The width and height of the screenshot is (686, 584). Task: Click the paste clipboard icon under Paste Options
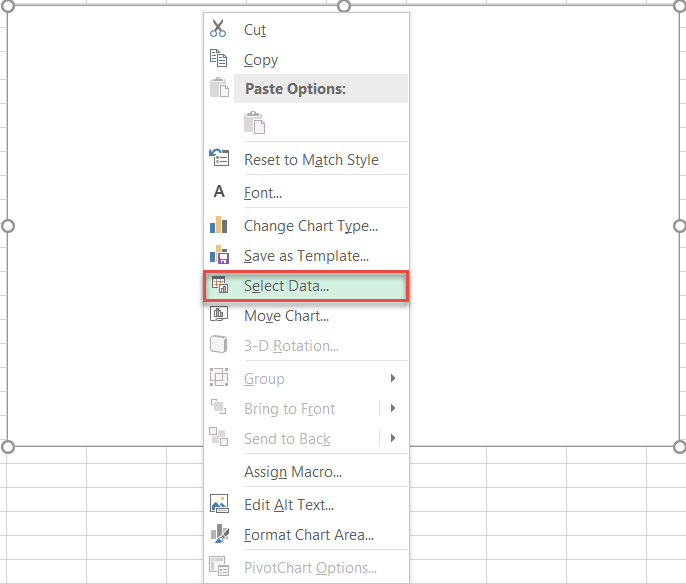[x=255, y=122]
